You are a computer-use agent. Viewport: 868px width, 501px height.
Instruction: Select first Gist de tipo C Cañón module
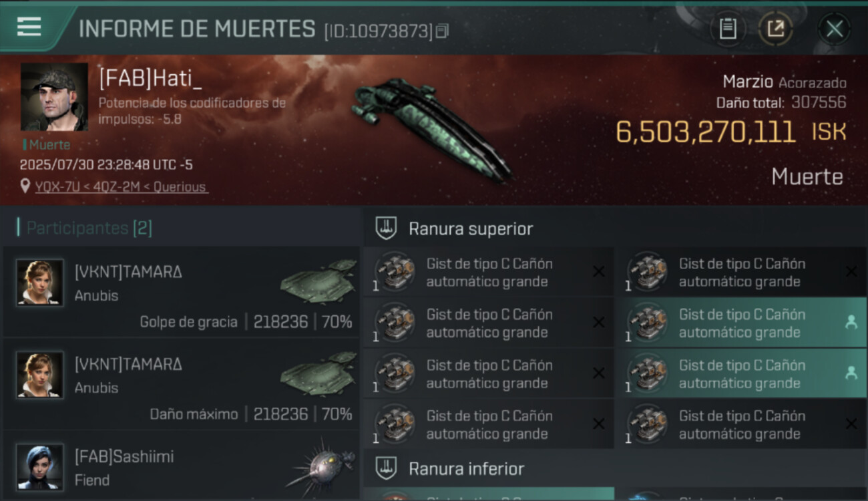pos(489,272)
